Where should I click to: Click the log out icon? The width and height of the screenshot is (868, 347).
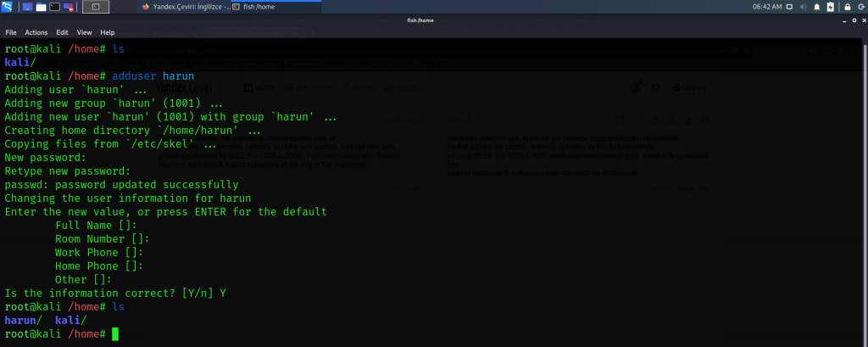pyautogui.click(x=860, y=7)
